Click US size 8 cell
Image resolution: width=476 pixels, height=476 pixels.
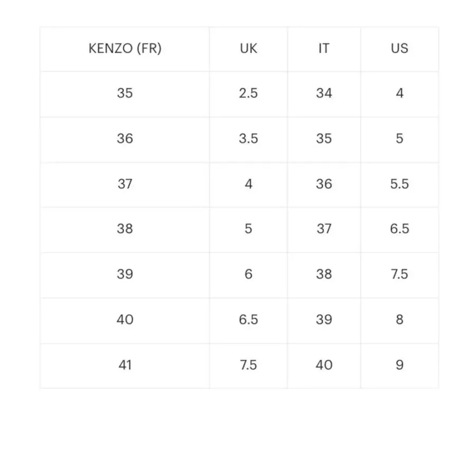399,319
